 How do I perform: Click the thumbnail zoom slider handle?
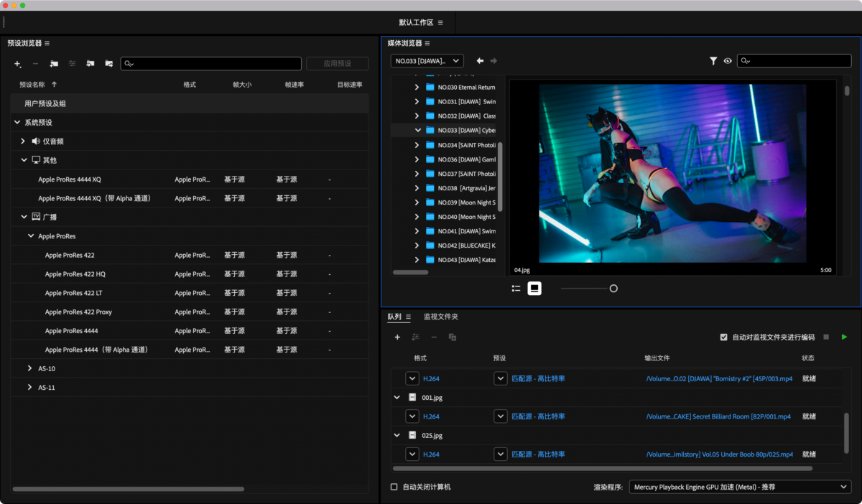tap(613, 289)
